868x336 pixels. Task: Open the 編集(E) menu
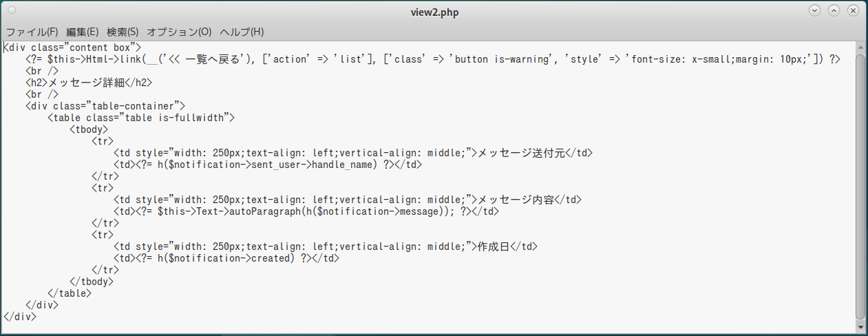click(x=83, y=32)
